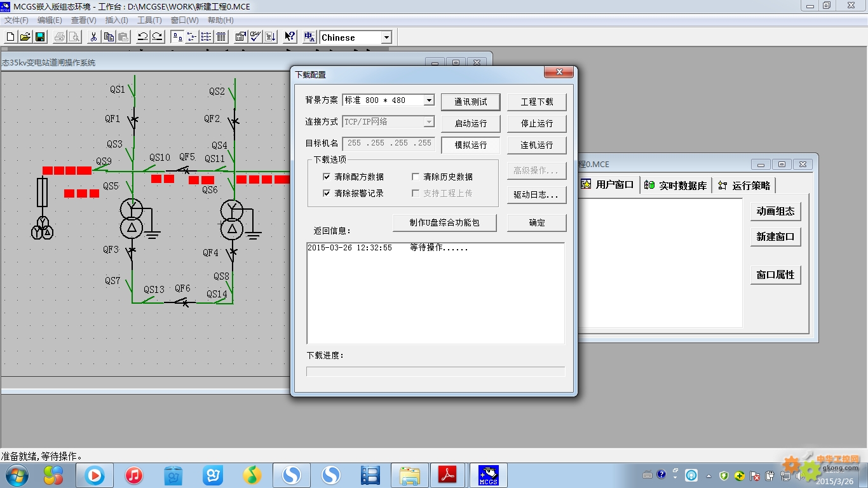Switch to the 运行策略 tab
868x488 pixels.
click(x=744, y=186)
